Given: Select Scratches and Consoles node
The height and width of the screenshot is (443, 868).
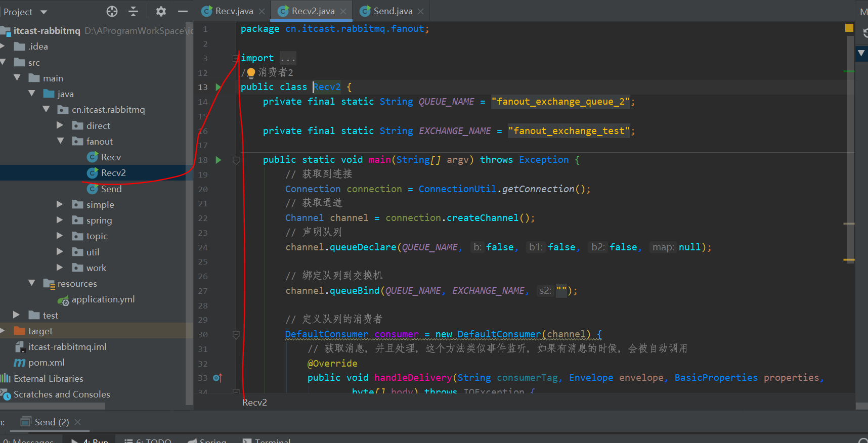Looking at the screenshot, I should click(61, 394).
